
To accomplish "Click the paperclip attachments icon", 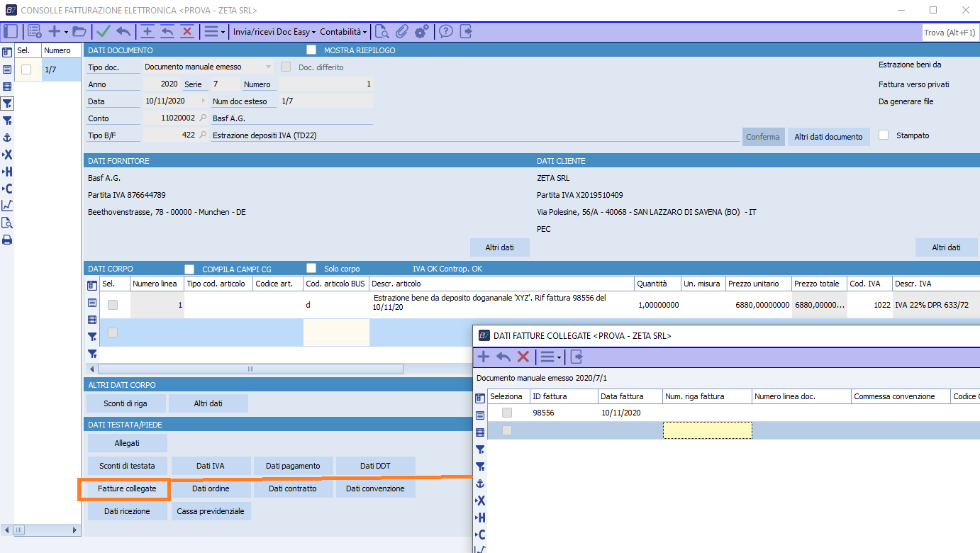I will 402,31.
